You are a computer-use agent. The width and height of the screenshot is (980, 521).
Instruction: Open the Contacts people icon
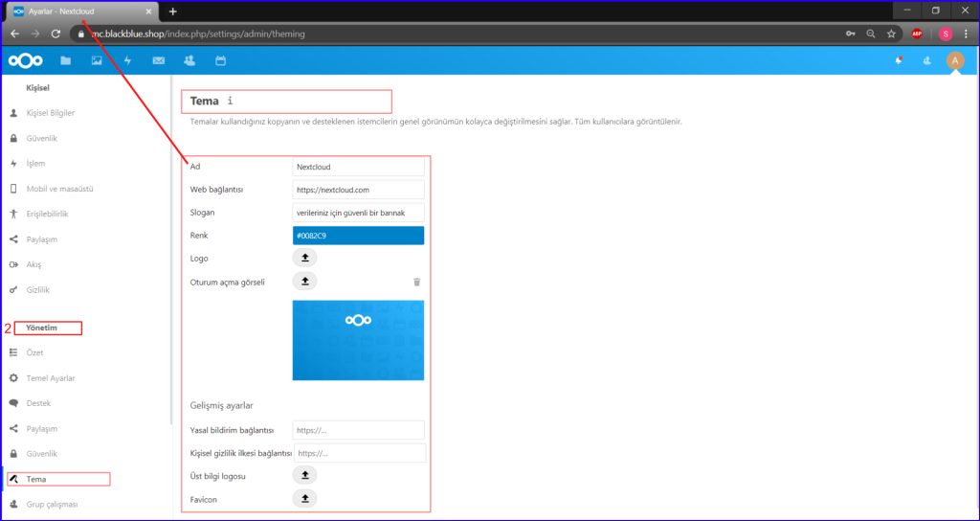coord(189,60)
